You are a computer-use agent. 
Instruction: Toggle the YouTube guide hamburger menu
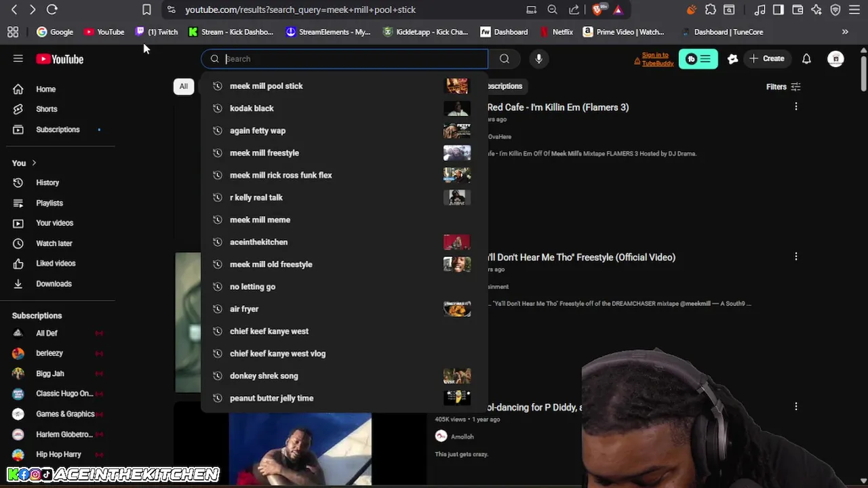[x=18, y=59]
